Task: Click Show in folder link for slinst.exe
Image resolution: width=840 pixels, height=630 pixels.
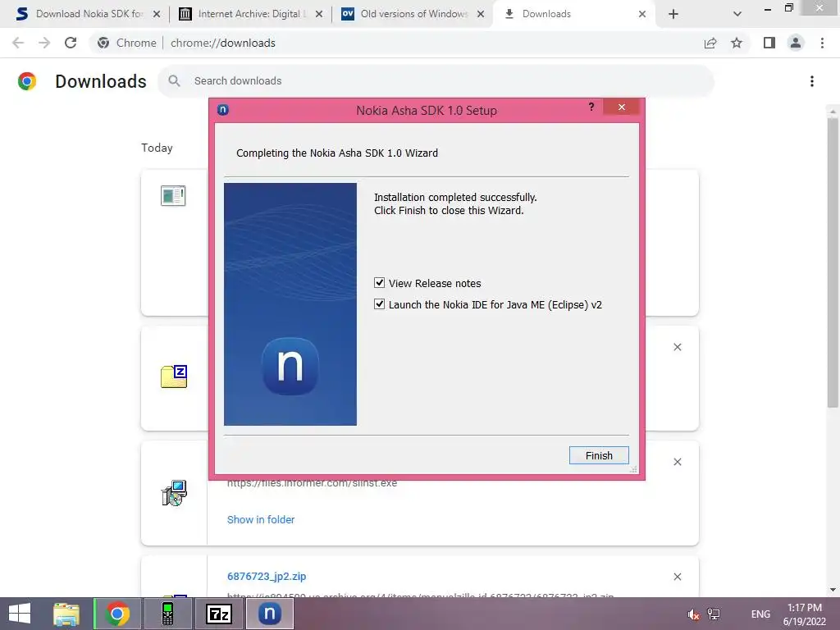Action: pyautogui.click(x=261, y=519)
